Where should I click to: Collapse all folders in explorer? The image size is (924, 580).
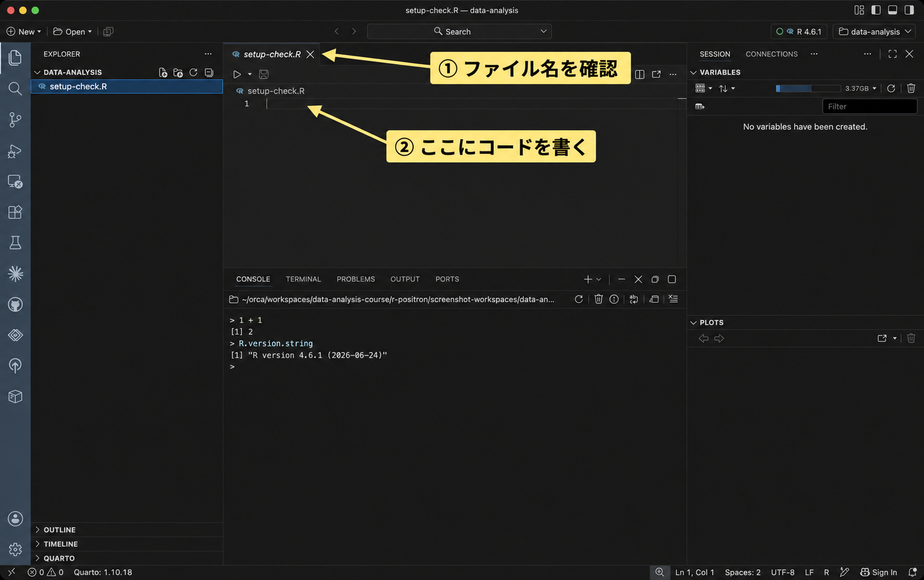coord(209,72)
